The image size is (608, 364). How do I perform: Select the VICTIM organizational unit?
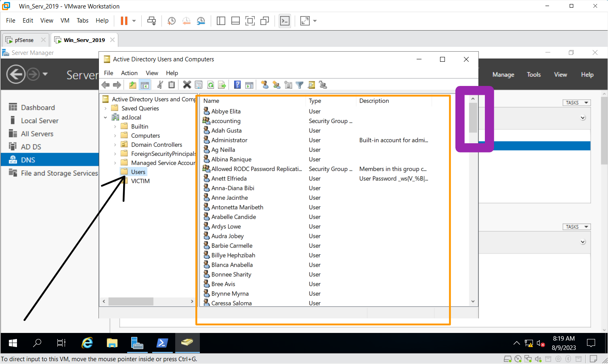tap(140, 181)
